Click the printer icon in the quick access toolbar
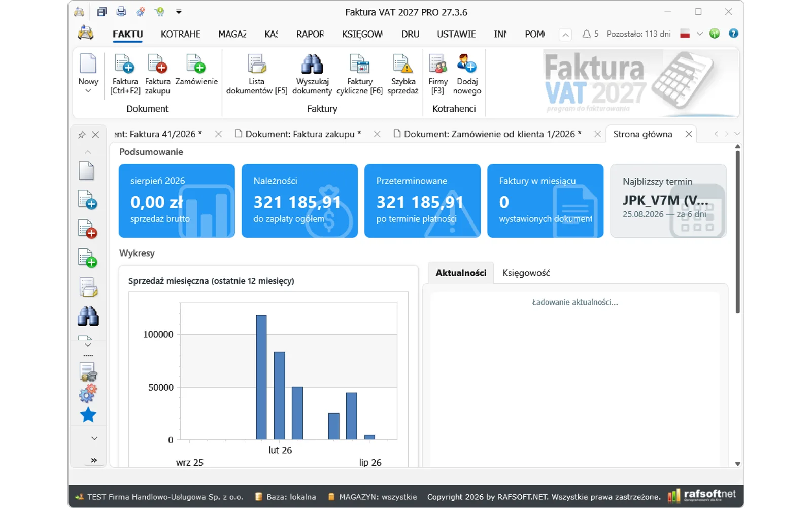 pyautogui.click(x=121, y=12)
